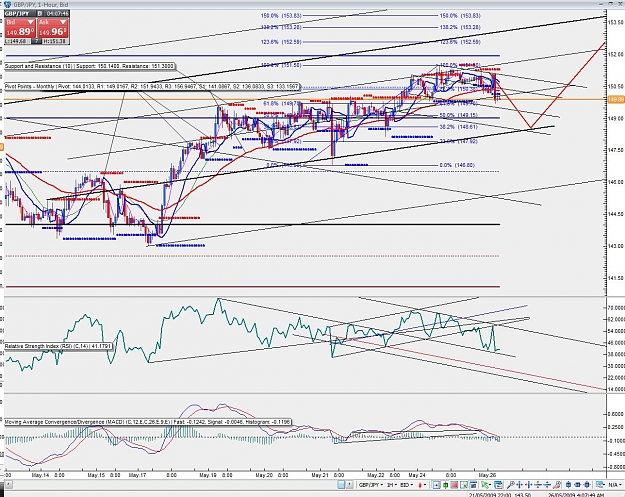Click the monitor layout icon near N/A
Screen dimensions: 625x497
600,485
